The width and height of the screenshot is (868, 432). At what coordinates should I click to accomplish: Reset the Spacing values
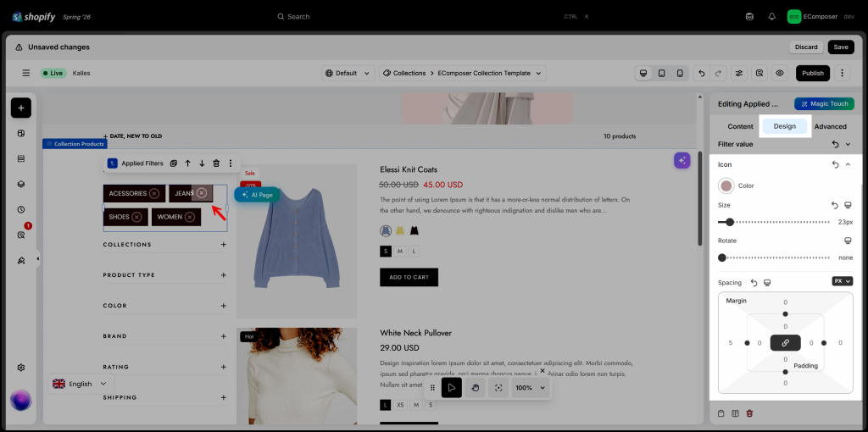point(754,283)
